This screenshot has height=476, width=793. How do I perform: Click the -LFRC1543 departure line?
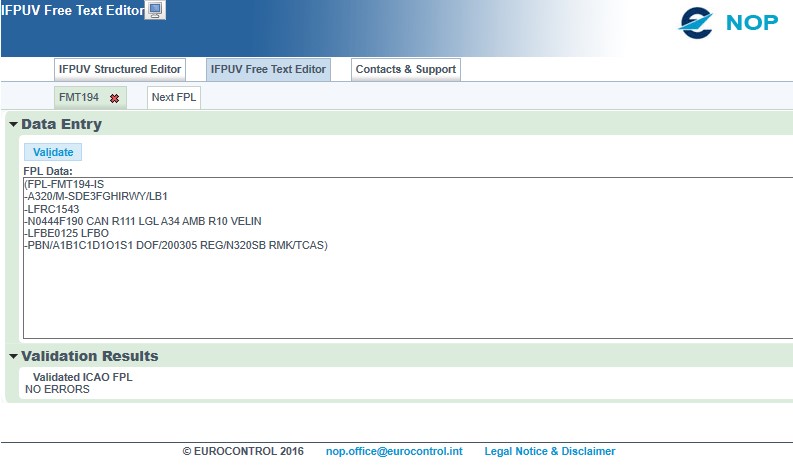coord(52,209)
